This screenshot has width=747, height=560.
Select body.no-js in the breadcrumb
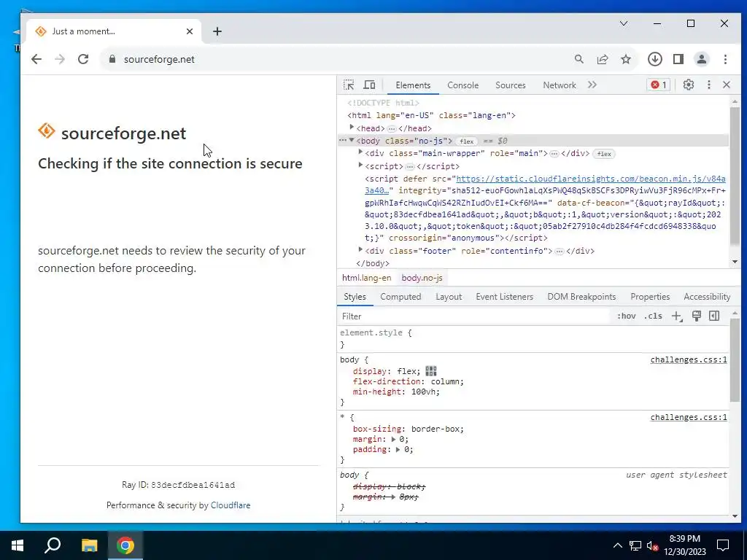[422, 278]
